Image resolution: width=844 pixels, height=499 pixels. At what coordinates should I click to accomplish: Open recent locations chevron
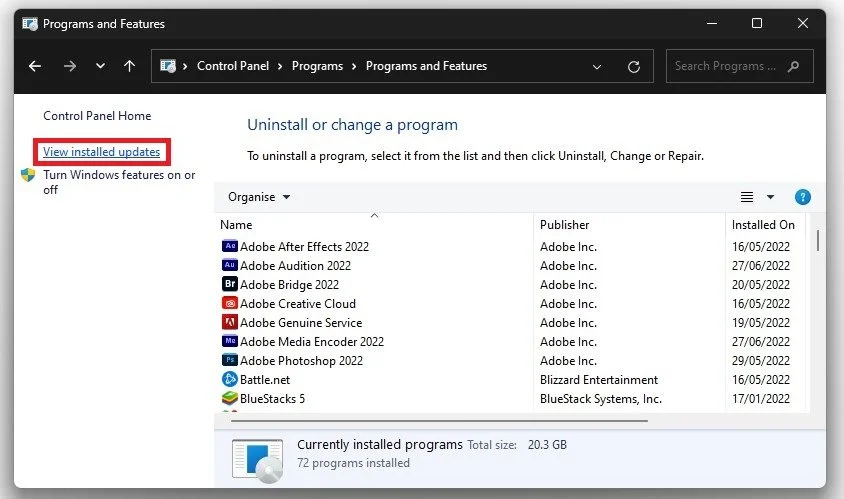(100, 66)
